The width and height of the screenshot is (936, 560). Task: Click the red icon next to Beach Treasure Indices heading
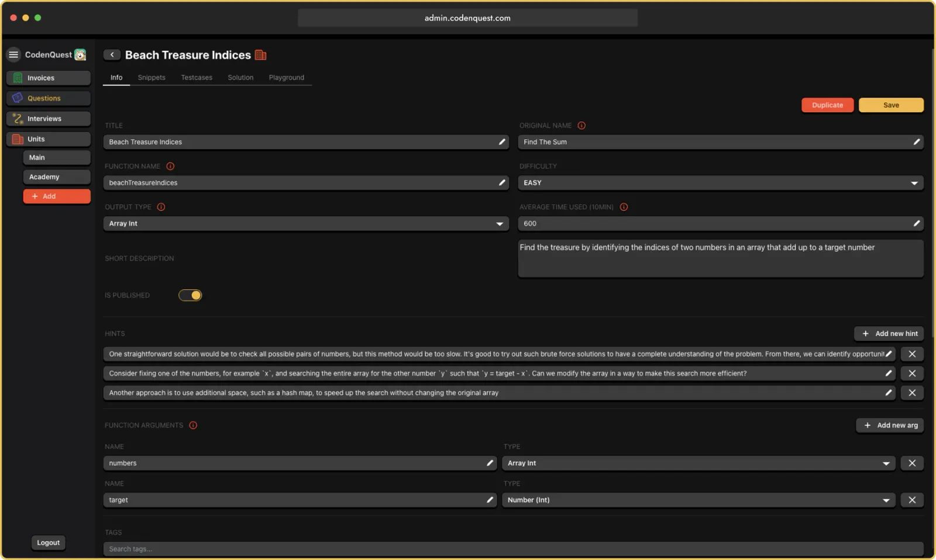tap(261, 55)
